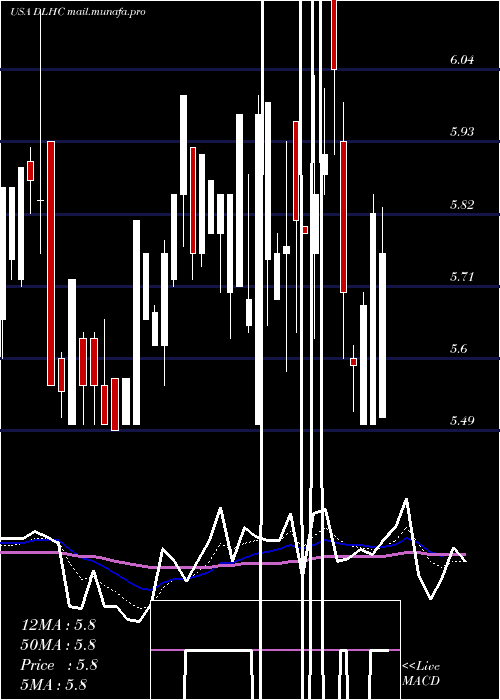Click the 5MA : 5.8 readout
Screen dimensions: 500x700
point(54,684)
